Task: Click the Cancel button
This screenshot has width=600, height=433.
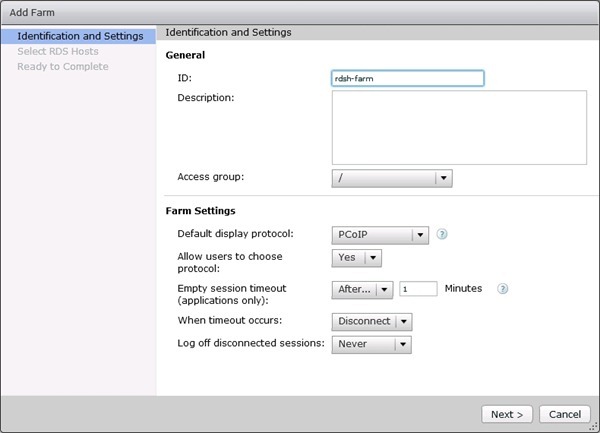Action: 564,414
